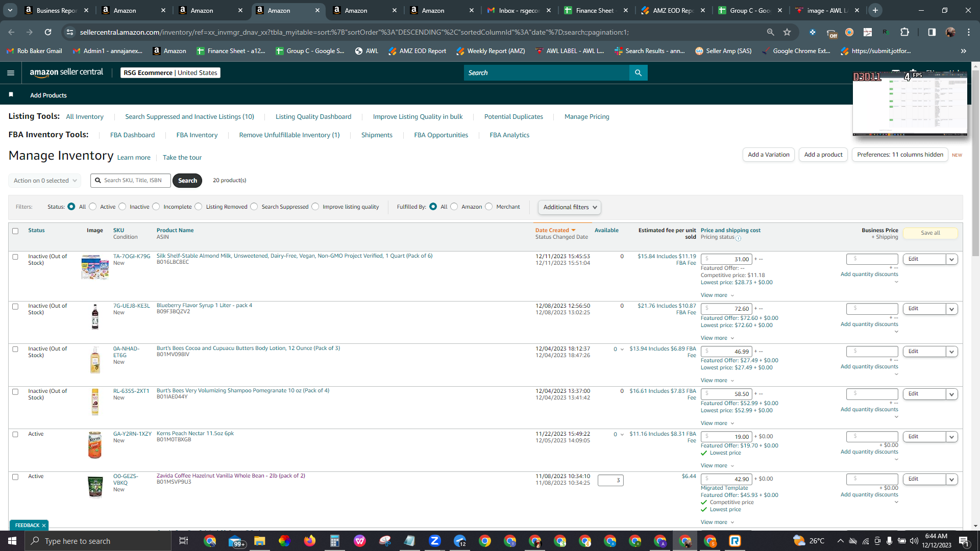Click the bookmark flag icon beside Add Products
This screenshot has height=551, width=980.
pos(11,95)
